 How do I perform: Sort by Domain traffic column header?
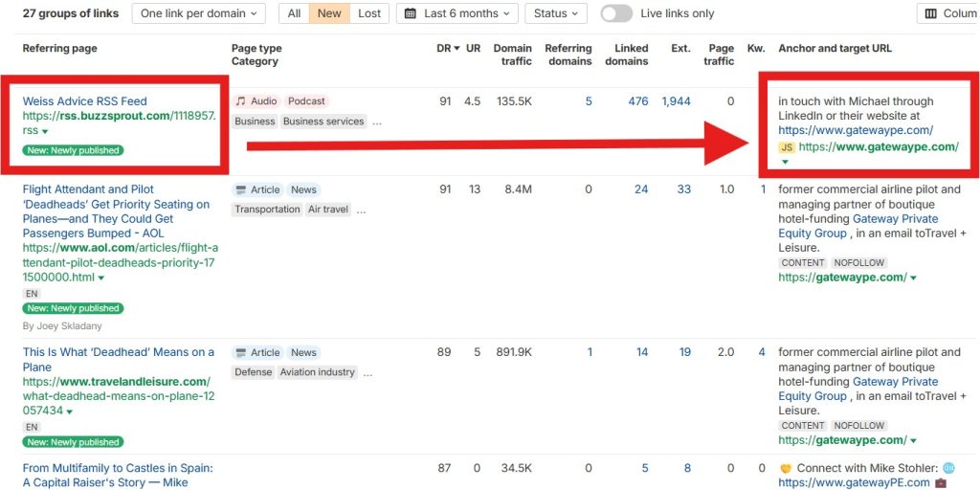click(x=513, y=55)
